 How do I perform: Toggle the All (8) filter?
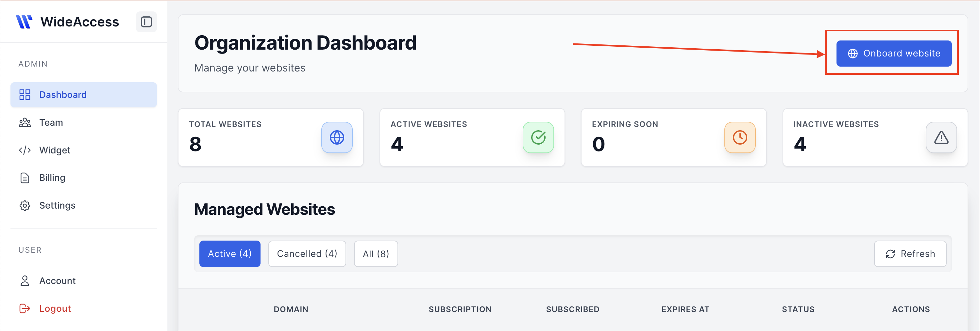click(x=376, y=254)
